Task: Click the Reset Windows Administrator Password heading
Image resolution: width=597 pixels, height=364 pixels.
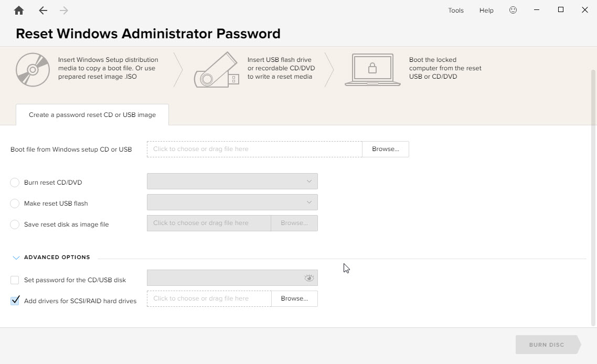Action: point(148,34)
